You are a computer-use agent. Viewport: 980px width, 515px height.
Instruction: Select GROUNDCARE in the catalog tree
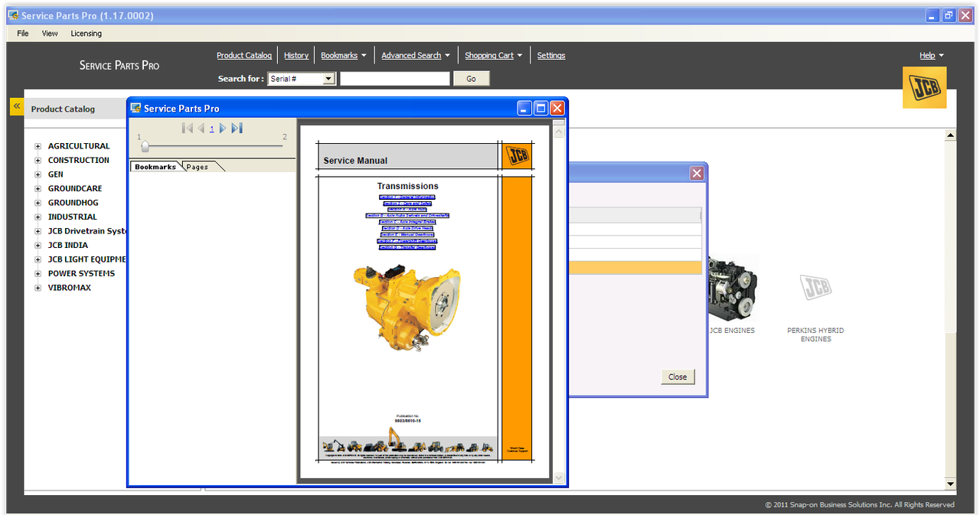click(x=75, y=189)
